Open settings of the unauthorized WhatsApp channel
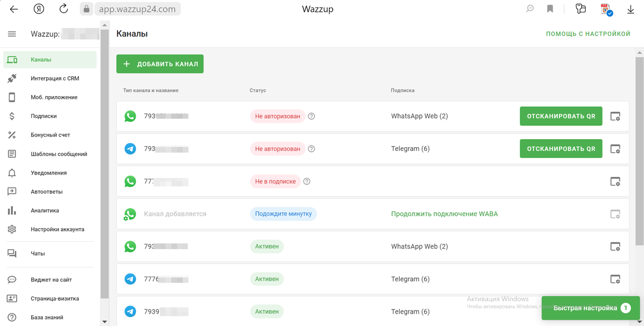 [x=616, y=117]
